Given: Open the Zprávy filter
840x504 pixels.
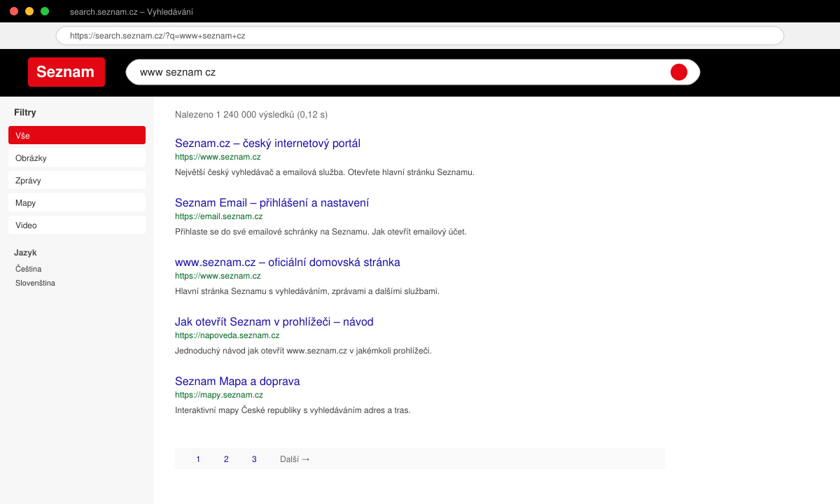Looking at the screenshot, I should tap(77, 180).
